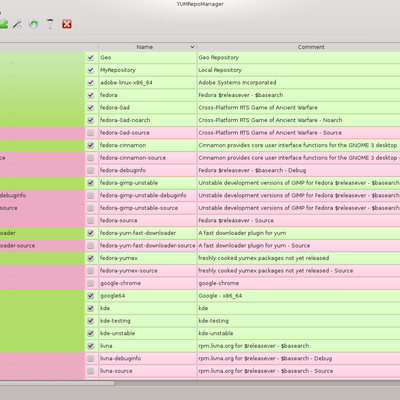
Task: Click the funnel filter icon in the toolbar
Action: tap(50, 24)
